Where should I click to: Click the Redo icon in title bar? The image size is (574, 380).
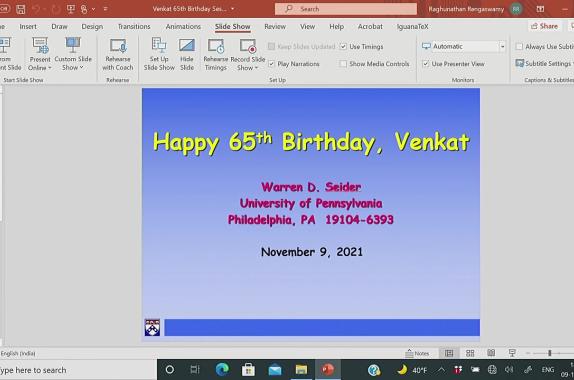(56, 9)
